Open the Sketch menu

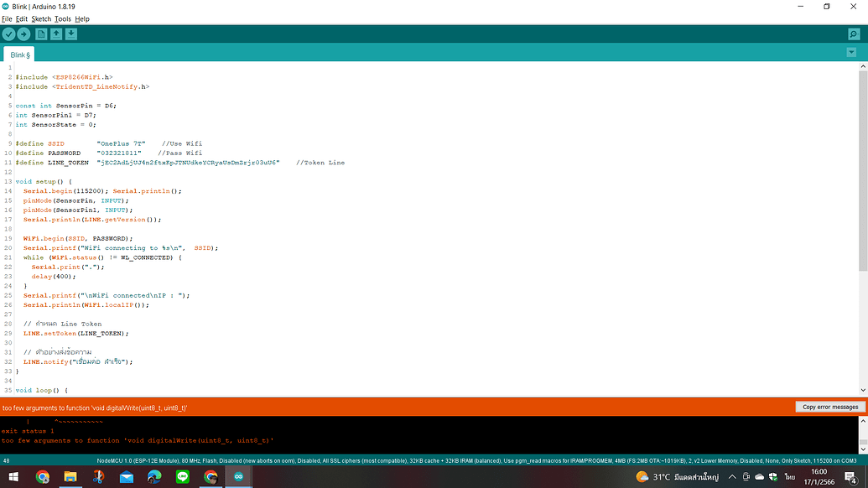42,18
